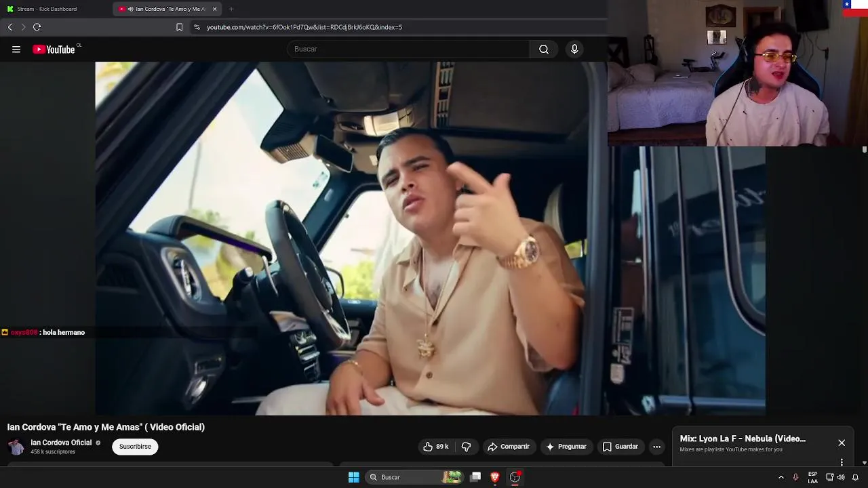
Task: Mute the tab via speaker icon
Action: pyautogui.click(x=130, y=9)
